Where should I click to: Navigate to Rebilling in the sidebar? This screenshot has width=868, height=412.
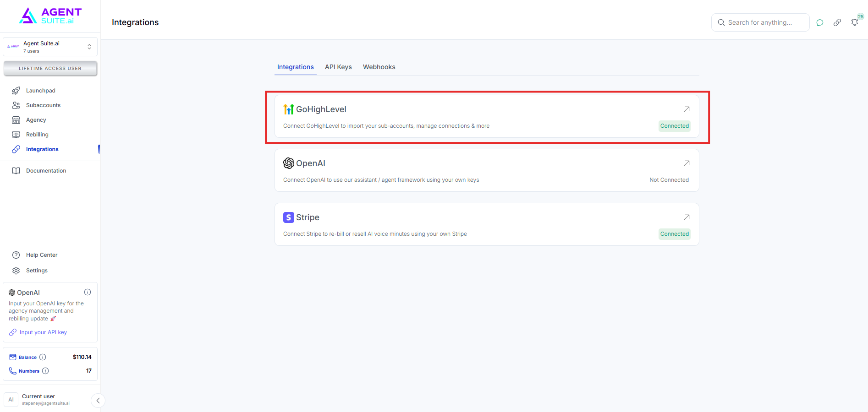(37, 135)
